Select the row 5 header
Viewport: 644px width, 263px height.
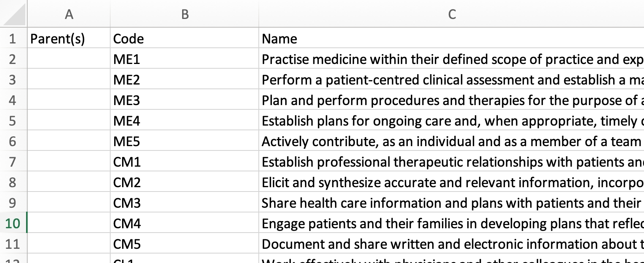click(x=13, y=121)
